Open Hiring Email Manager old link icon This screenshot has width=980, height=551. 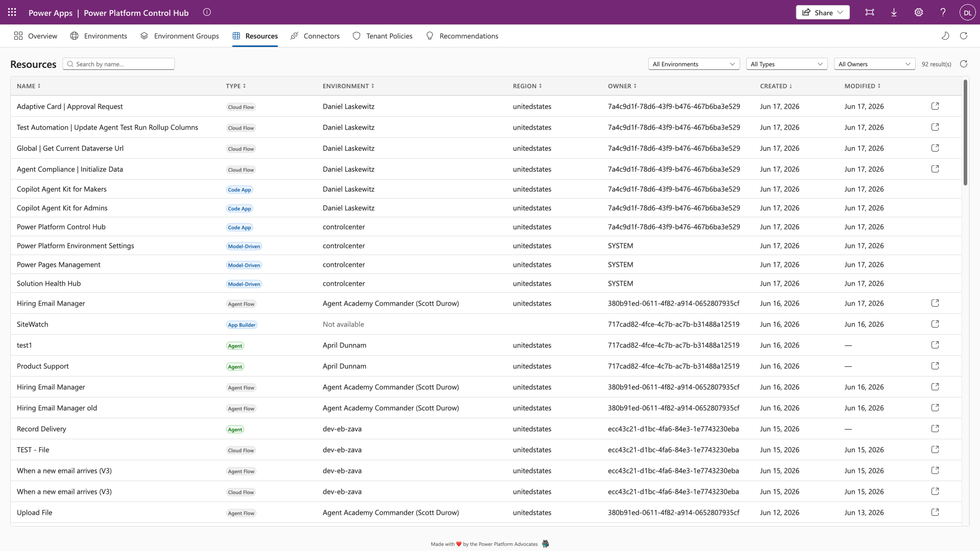coord(935,408)
